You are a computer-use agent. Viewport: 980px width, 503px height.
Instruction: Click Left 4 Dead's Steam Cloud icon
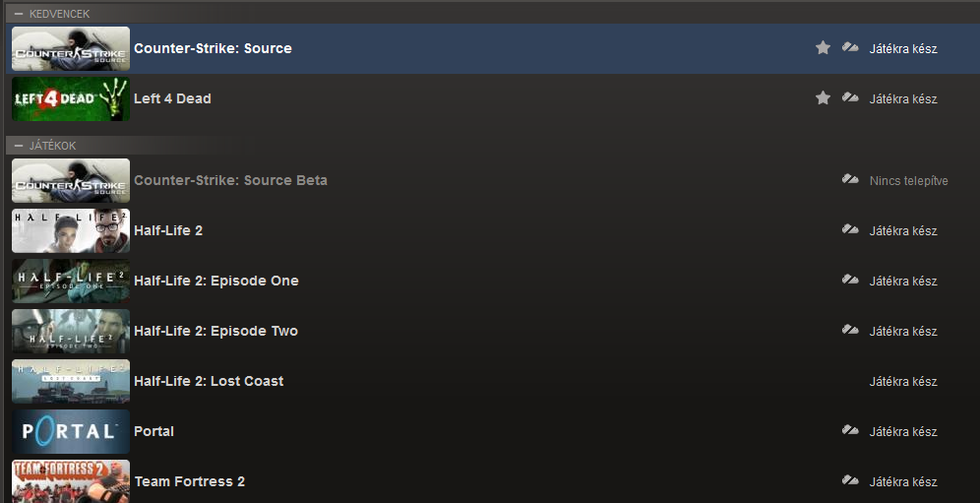(x=850, y=98)
